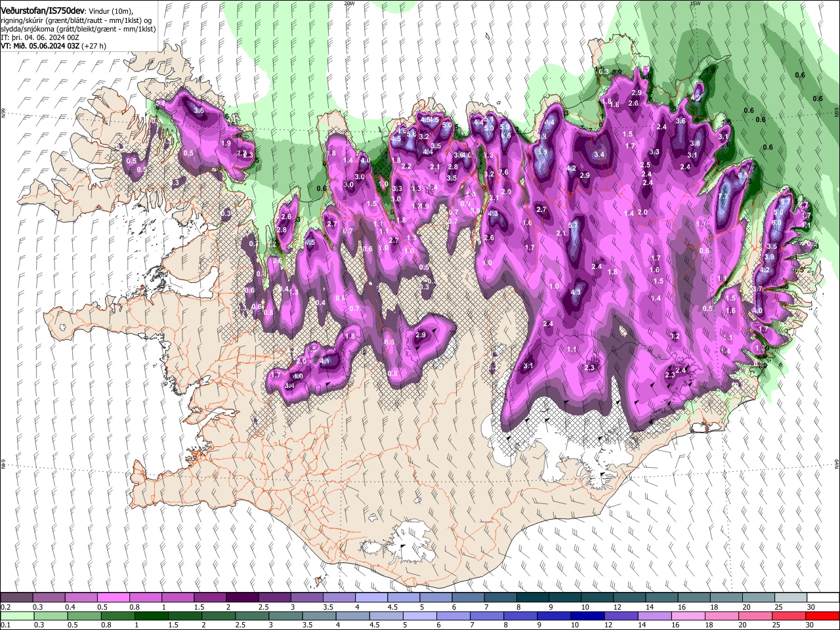
Task: Pick the swatch above 0.2 in upper legend row
Action: click(16, 597)
